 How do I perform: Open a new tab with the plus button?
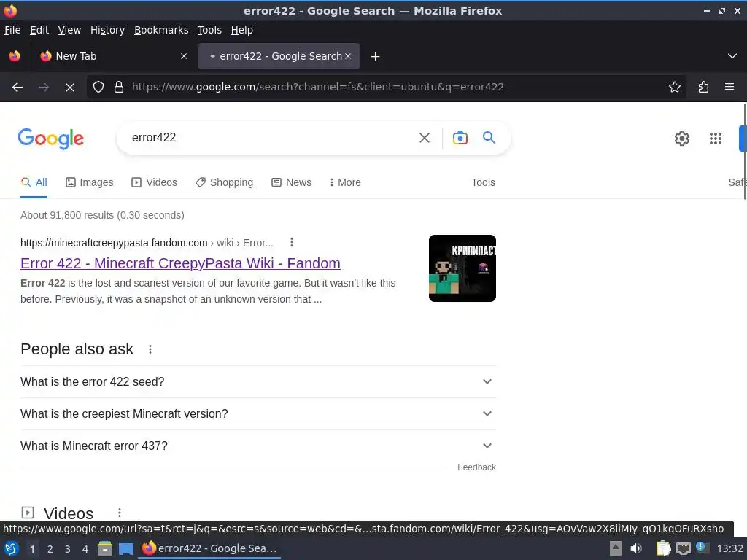click(376, 57)
